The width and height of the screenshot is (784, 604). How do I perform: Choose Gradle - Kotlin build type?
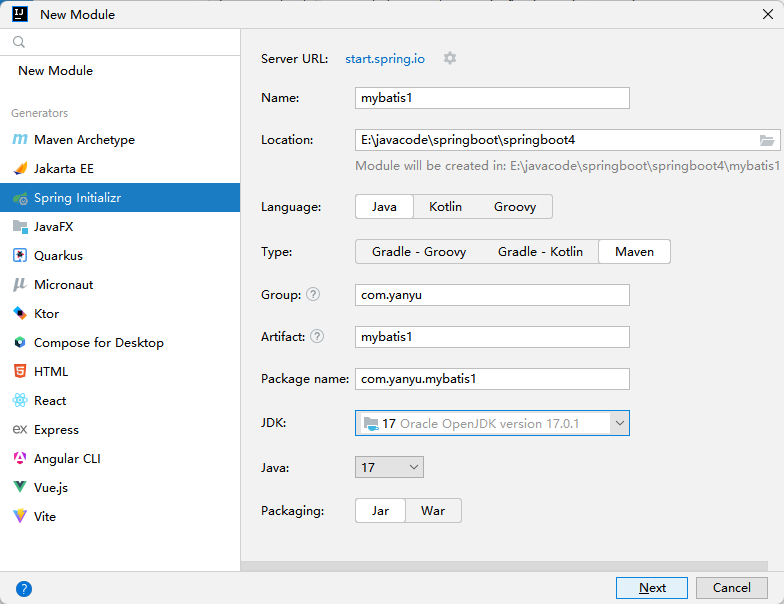pos(540,252)
